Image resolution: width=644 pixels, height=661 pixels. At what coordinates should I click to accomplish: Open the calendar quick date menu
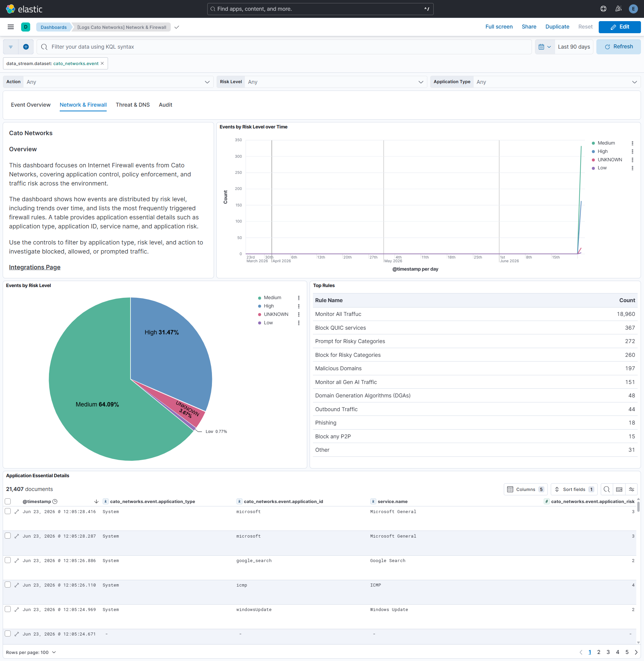(x=545, y=47)
